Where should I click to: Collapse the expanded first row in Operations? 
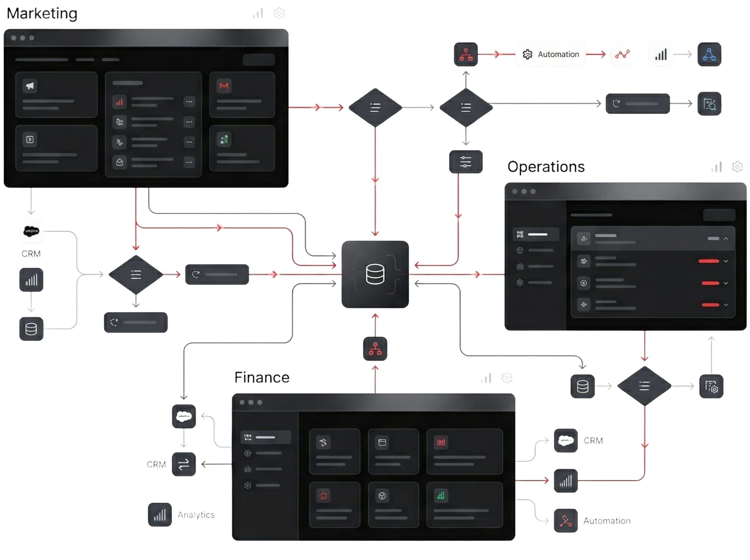pyautogui.click(x=726, y=239)
